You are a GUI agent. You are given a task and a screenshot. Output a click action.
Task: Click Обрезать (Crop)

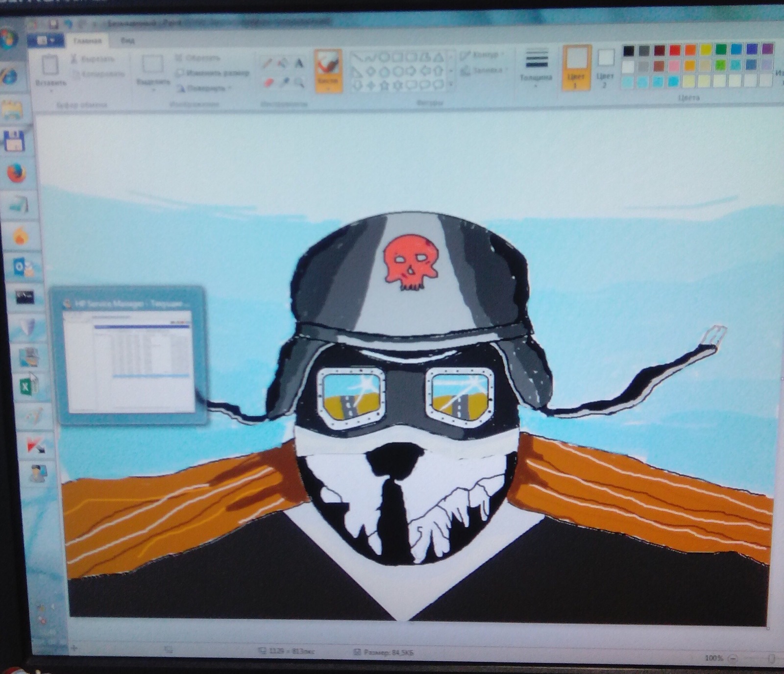tap(197, 58)
